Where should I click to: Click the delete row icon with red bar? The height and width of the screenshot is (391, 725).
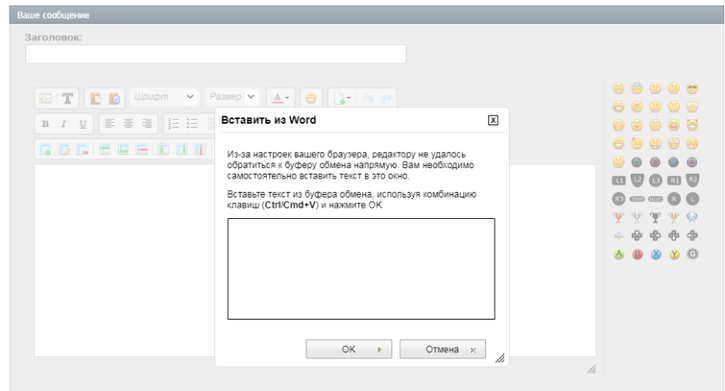point(142,149)
